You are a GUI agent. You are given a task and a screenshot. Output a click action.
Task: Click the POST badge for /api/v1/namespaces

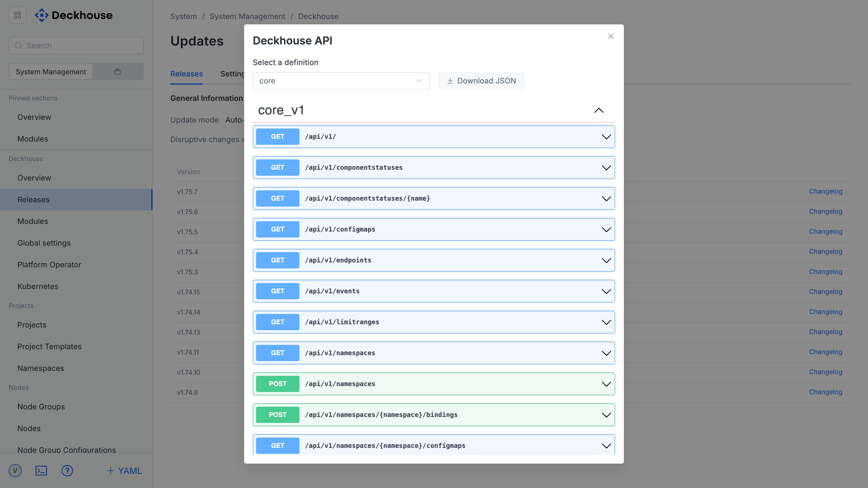point(277,384)
